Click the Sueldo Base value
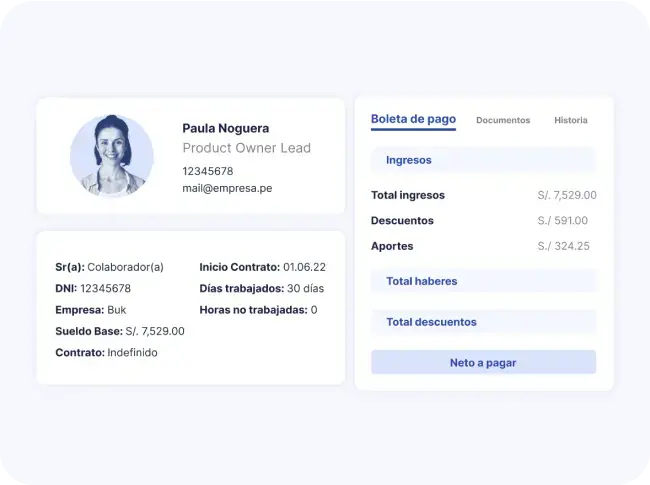 coord(155,331)
